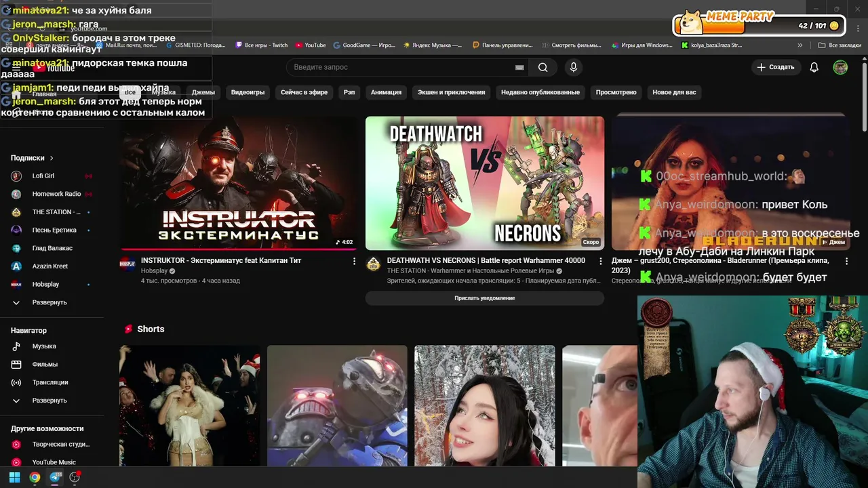Viewport: 868px width, 488px height.
Task: Select the Недавно опубликованные chip
Action: (540, 92)
